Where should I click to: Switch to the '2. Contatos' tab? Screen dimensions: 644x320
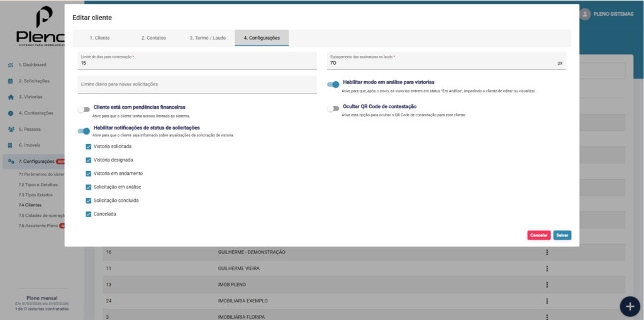[x=153, y=38]
